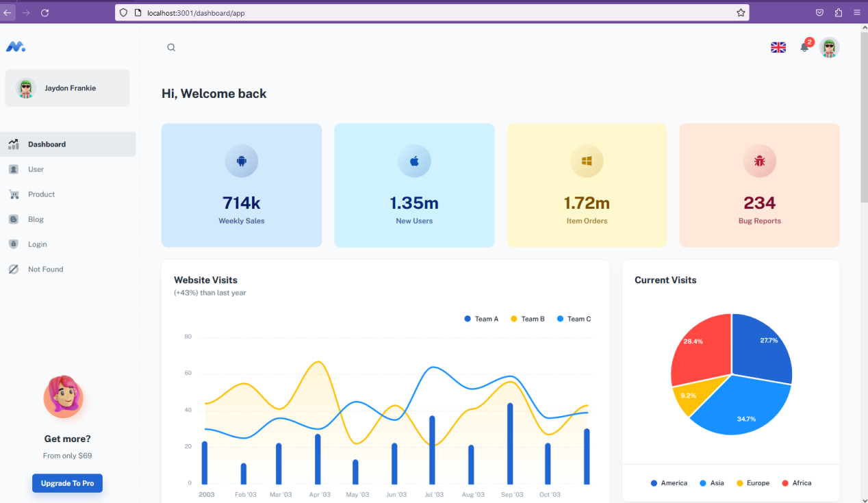This screenshot has height=503, width=868.
Task: Open the User page in sidebar
Action: click(x=36, y=169)
